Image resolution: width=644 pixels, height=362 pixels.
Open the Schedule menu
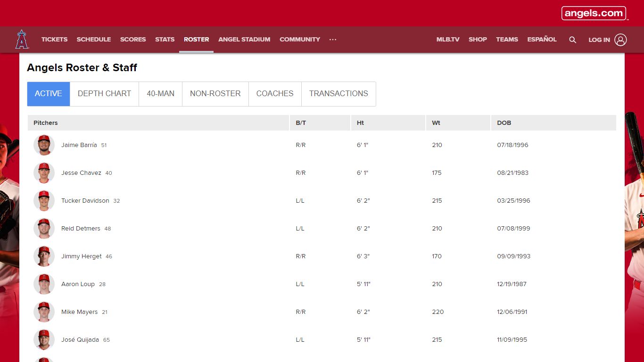point(94,40)
